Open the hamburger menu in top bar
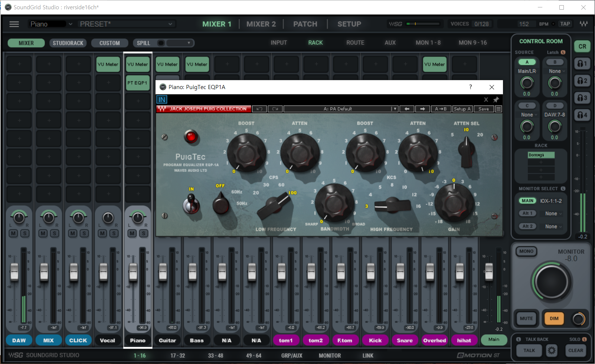The width and height of the screenshot is (595, 364). 14,24
